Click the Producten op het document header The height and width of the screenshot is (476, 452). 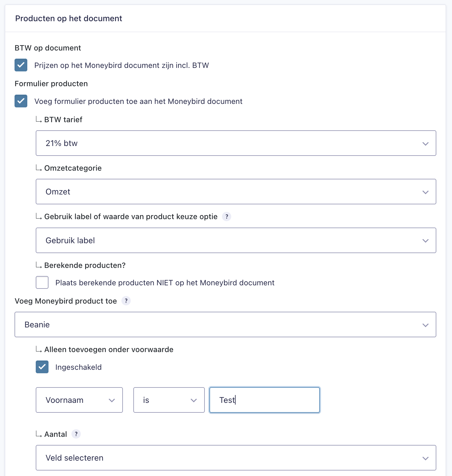(x=69, y=19)
